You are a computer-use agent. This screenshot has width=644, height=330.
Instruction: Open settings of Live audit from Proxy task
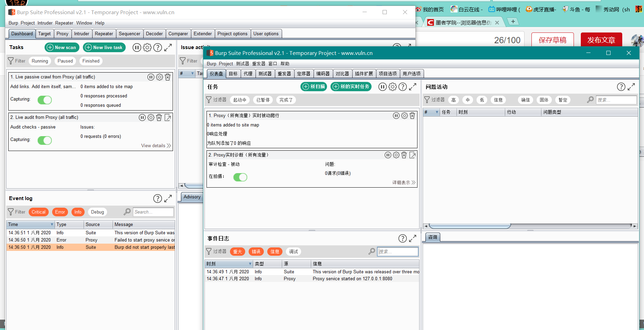151,117
